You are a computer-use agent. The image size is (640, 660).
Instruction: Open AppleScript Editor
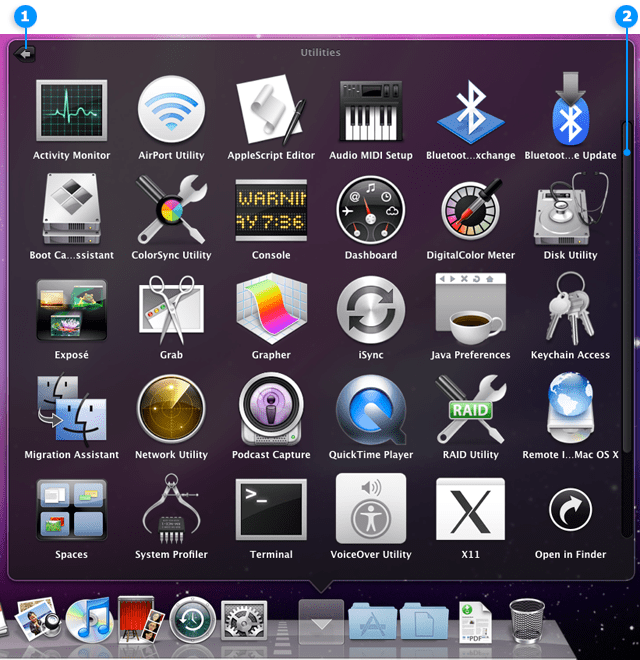click(x=271, y=110)
